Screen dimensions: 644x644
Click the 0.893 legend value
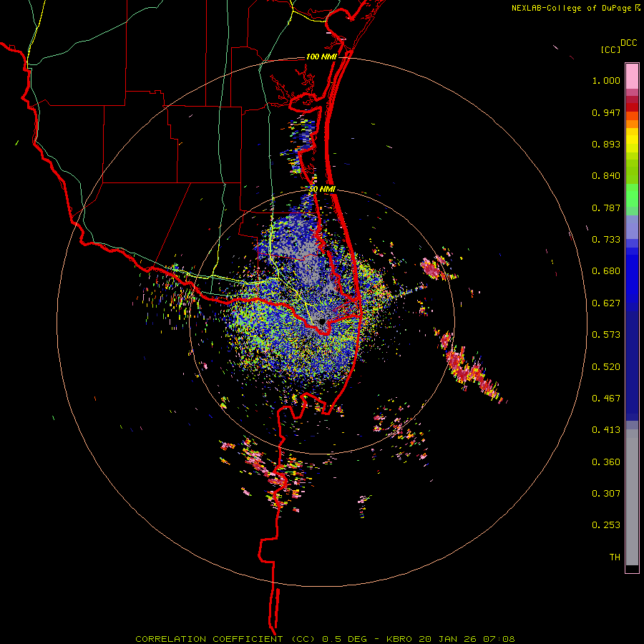[606, 144]
